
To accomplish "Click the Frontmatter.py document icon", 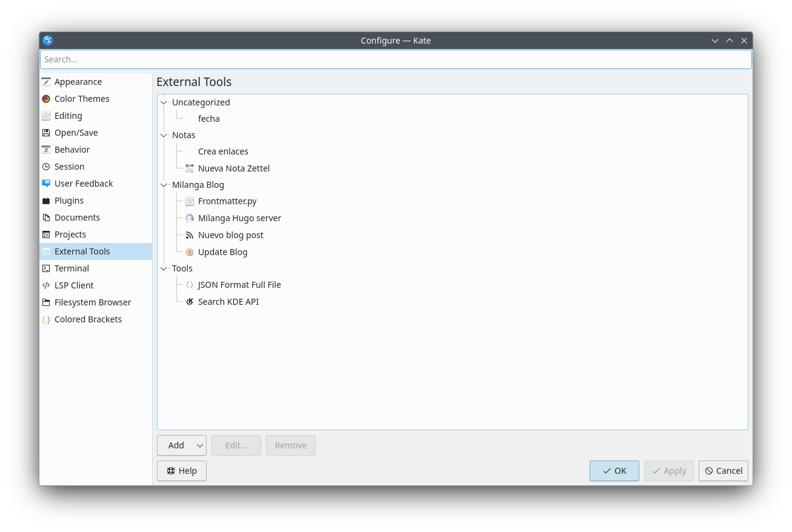I will click(x=190, y=201).
